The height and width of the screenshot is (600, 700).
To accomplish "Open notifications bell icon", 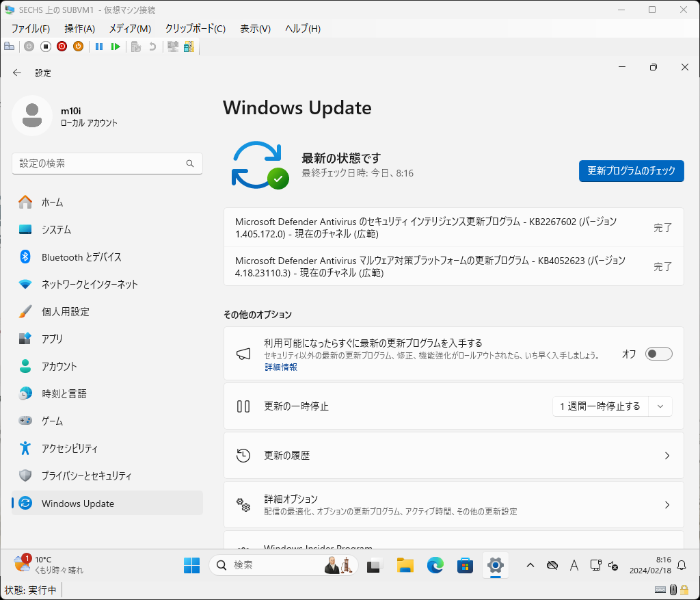I will (x=682, y=566).
